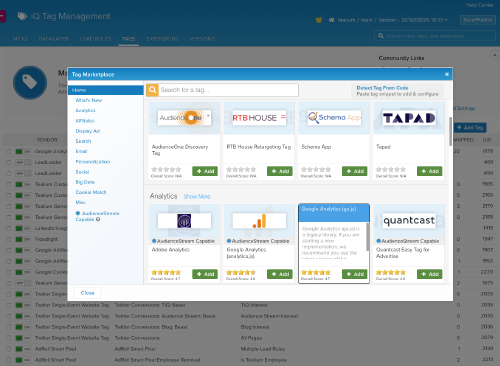This screenshot has height=366, width=500.
Task: Click the AudienceOne logo tile
Action: point(184,118)
